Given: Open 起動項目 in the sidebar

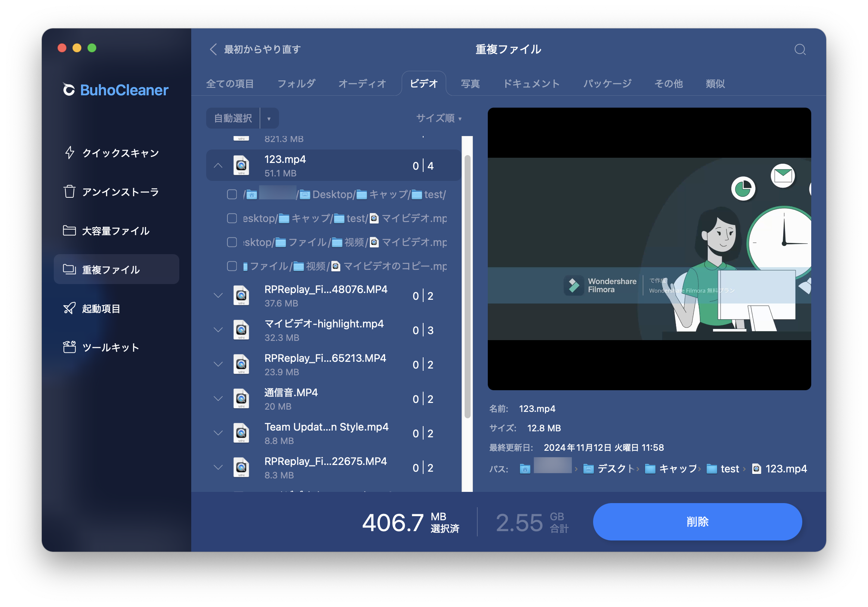Looking at the screenshot, I should click(x=117, y=308).
